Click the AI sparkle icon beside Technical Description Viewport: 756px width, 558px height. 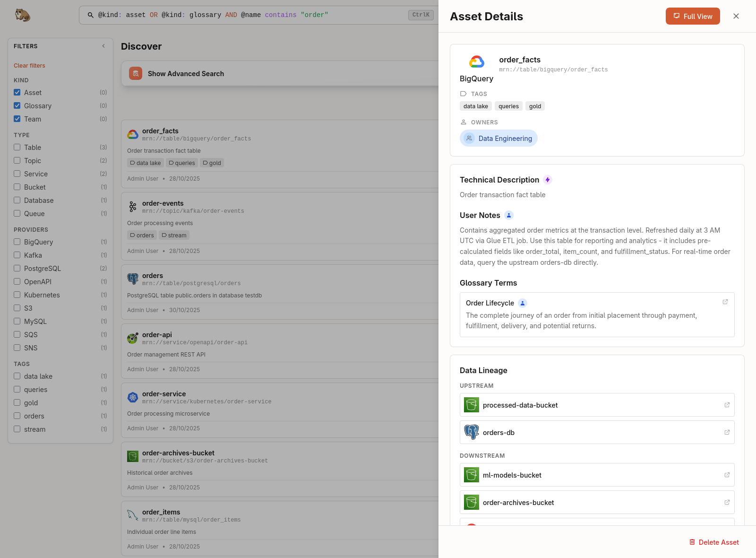(548, 180)
